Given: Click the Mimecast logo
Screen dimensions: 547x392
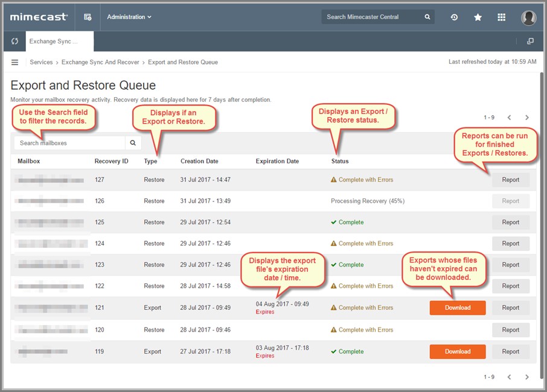Looking at the screenshot, I should pyautogui.click(x=39, y=17).
